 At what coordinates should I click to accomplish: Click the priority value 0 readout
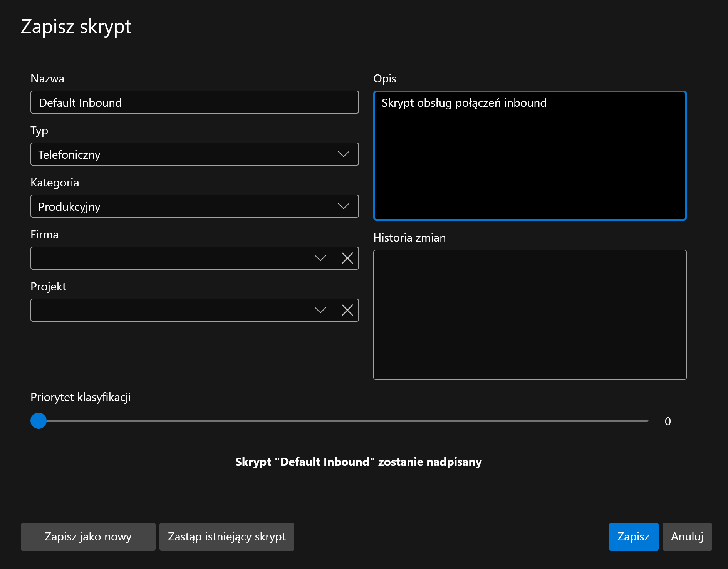coord(668,421)
